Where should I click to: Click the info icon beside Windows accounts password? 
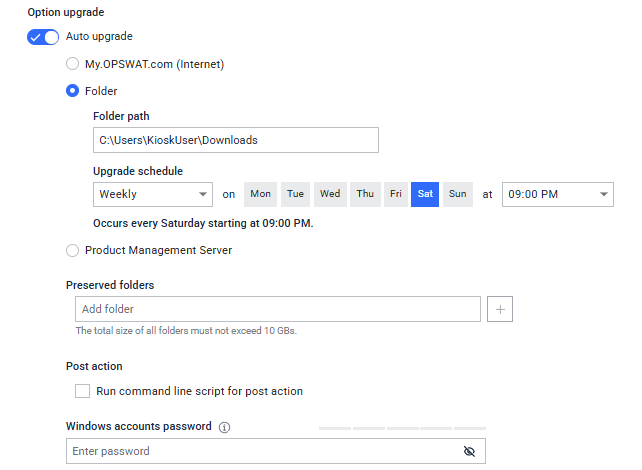point(224,427)
